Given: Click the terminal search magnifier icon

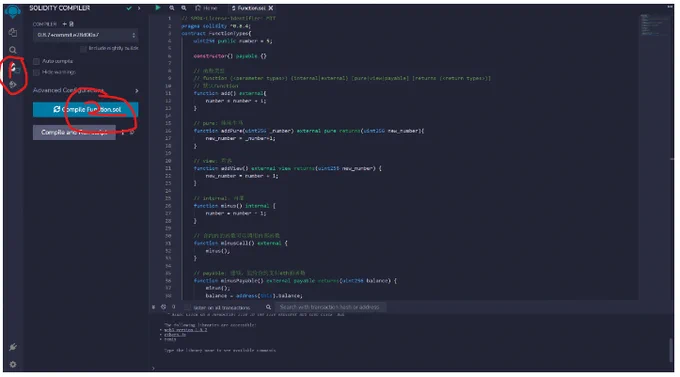Looking at the screenshot, I should (268, 307).
